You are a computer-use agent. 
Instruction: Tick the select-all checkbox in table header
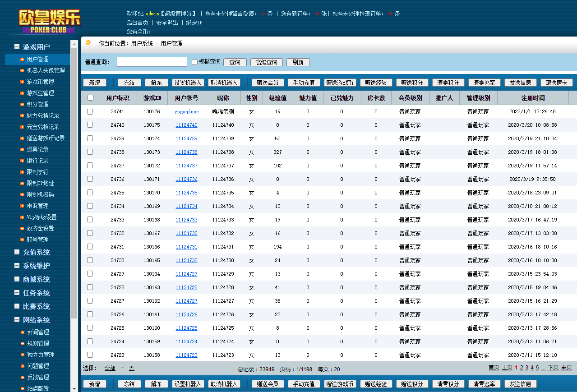click(x=90, y=98)
